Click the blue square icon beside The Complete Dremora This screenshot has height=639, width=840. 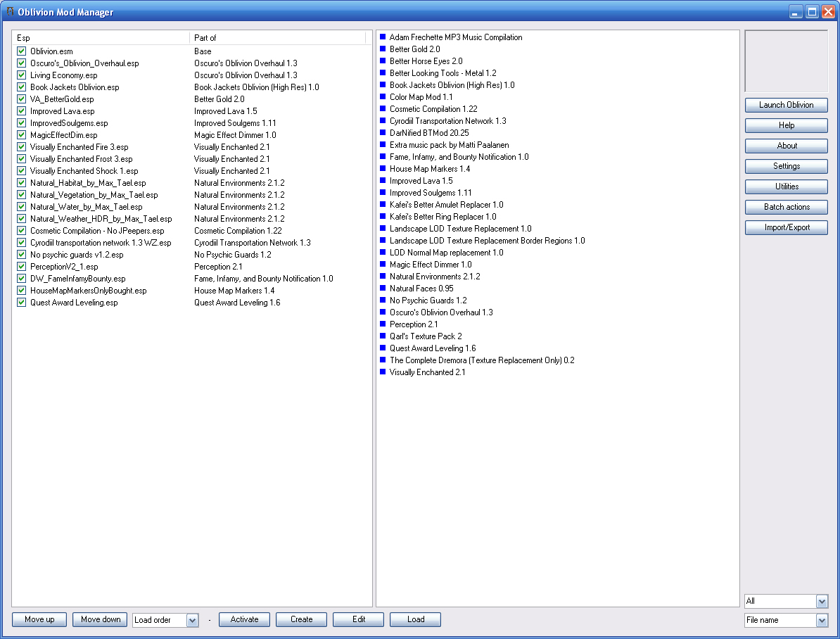point(383,360)
